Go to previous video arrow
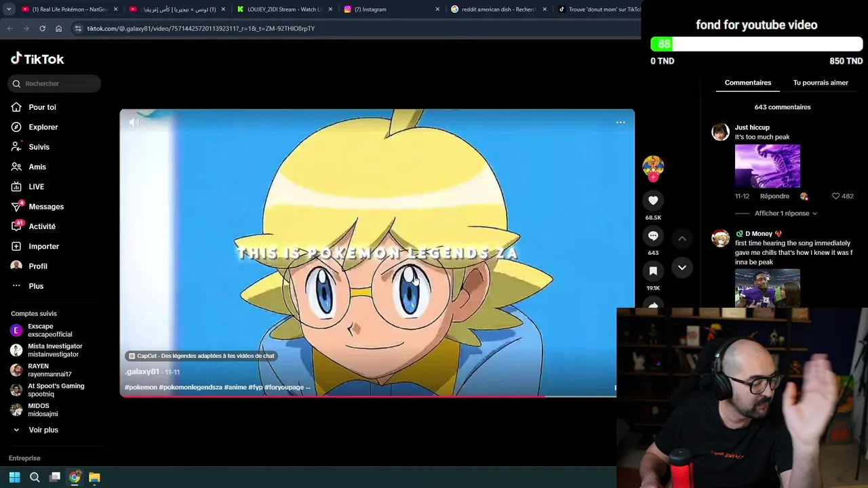 682,239
